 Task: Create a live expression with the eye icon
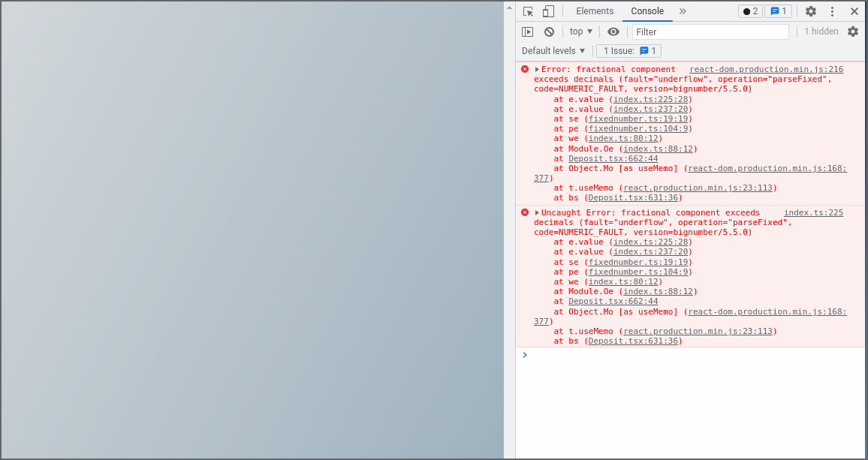pyautogui.click(x=613, y=32)
